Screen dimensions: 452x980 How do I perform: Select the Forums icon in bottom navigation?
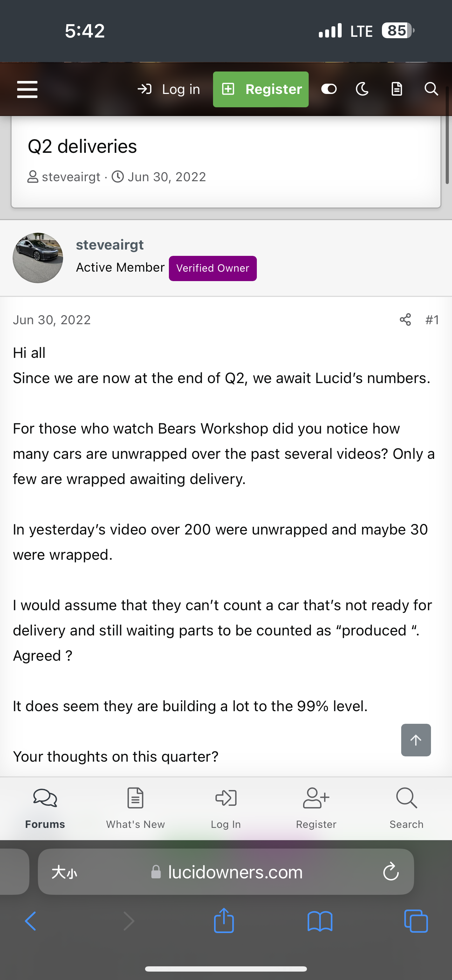[44, 807]
